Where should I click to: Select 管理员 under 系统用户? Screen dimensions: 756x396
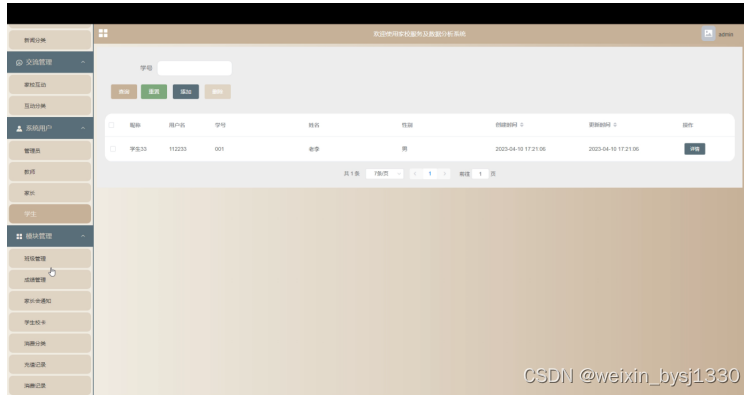point(50,150)
